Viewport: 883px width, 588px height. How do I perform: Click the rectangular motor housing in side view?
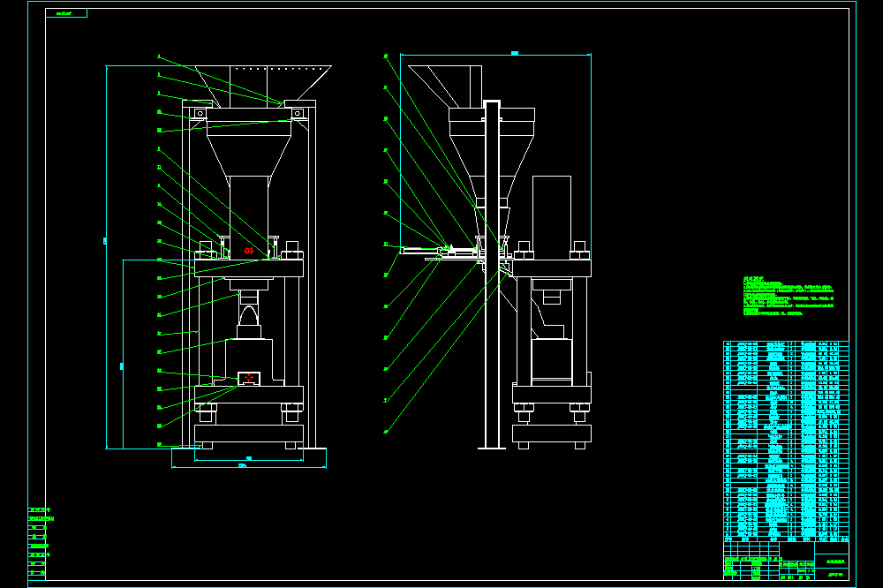point(552,217)
